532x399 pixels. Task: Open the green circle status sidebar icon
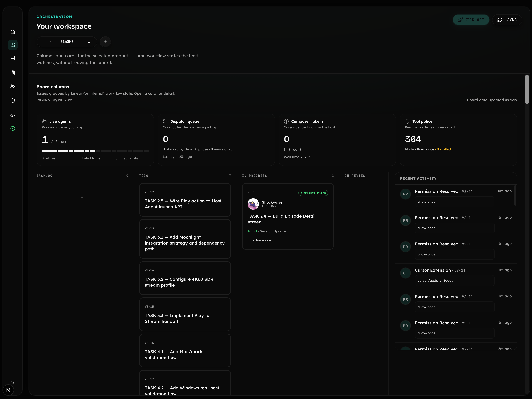(x=13, y=129)
